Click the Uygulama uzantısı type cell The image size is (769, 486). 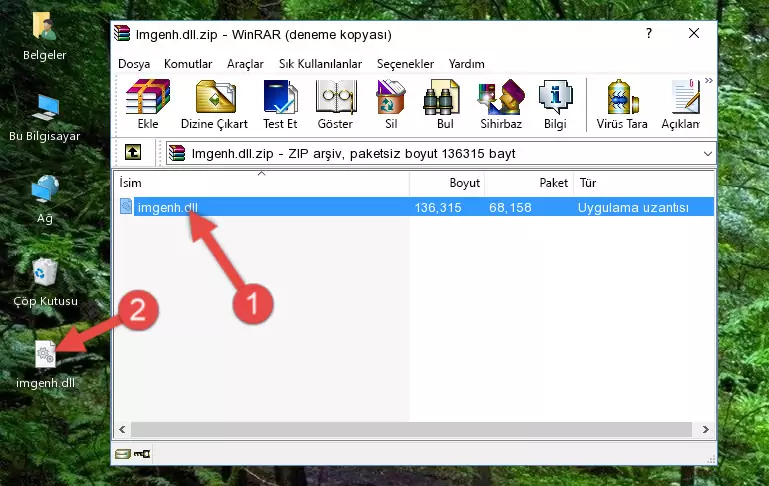coord(633,207)
